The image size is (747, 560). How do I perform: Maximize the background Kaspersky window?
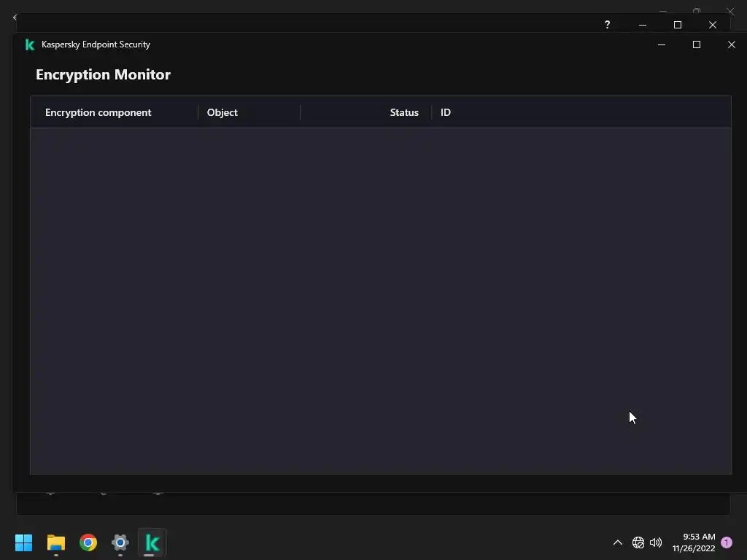click(x=678, y=25)
